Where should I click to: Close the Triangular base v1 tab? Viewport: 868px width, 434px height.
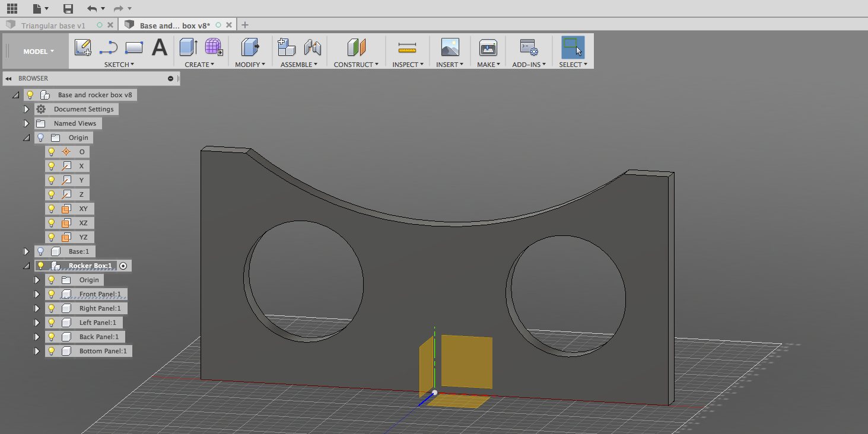(x=112, y=25)
